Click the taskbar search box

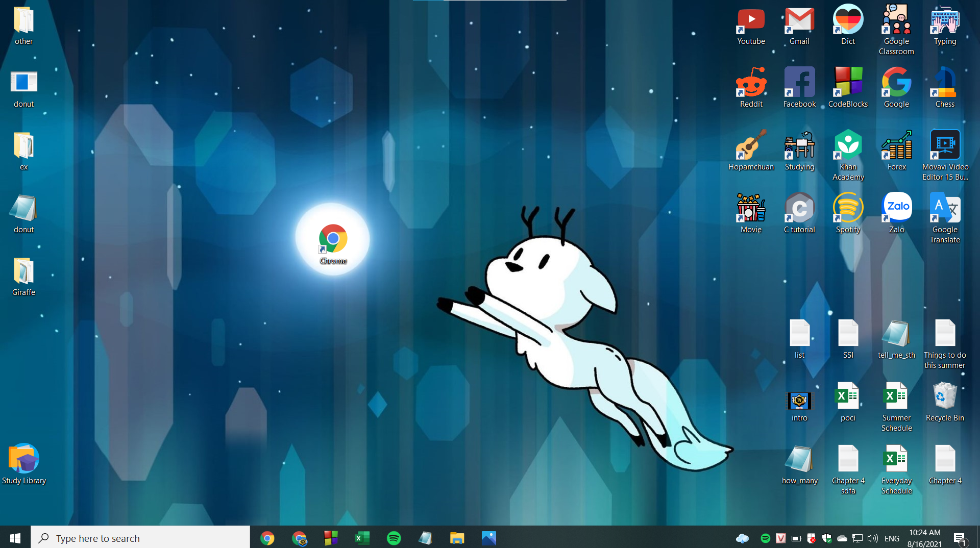(x=140, y=538)
